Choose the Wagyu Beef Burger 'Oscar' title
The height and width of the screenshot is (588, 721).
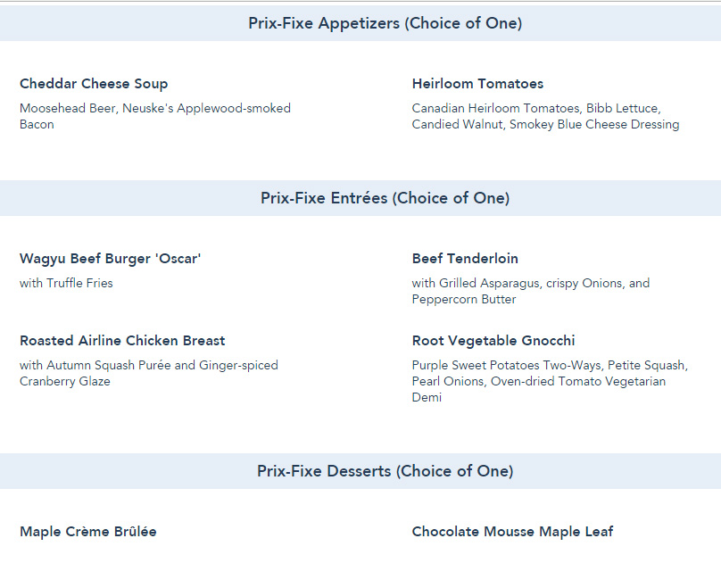pyautogui.click(x=111, y=259)
